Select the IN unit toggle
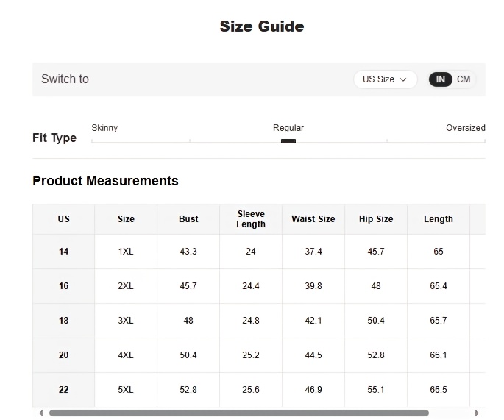 (441, 79)
